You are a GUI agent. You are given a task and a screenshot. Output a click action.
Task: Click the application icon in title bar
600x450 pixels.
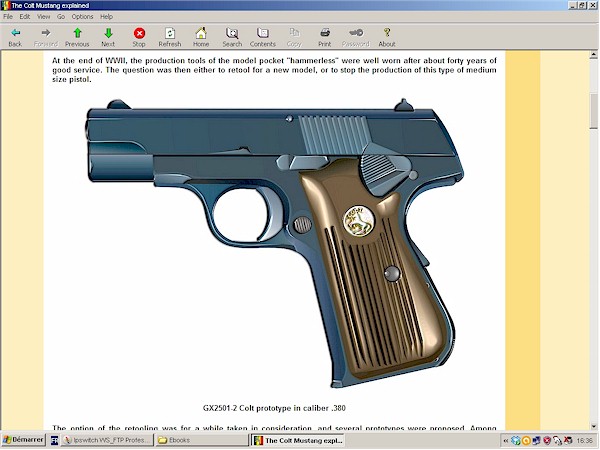5,5
